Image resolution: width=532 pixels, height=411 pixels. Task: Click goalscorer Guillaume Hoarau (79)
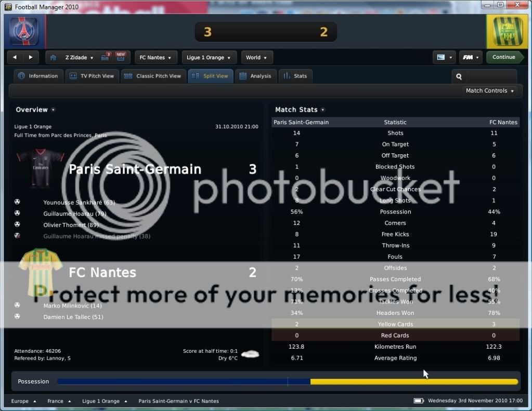75,214
